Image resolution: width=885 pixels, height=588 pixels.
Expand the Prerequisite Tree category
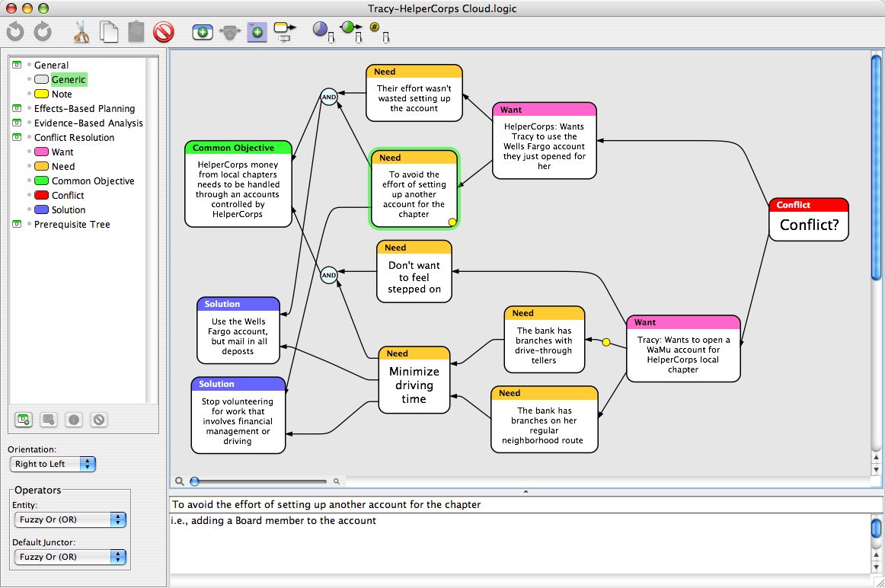17,224
